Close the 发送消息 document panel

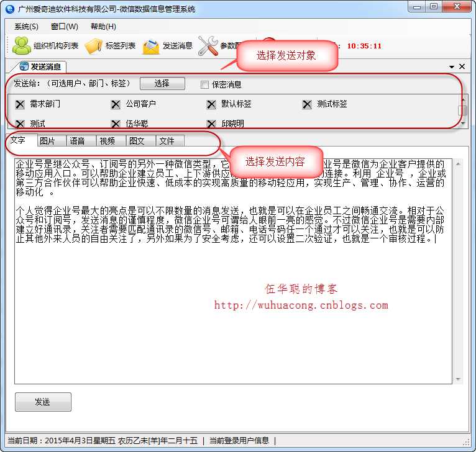(x=462, y=66)
